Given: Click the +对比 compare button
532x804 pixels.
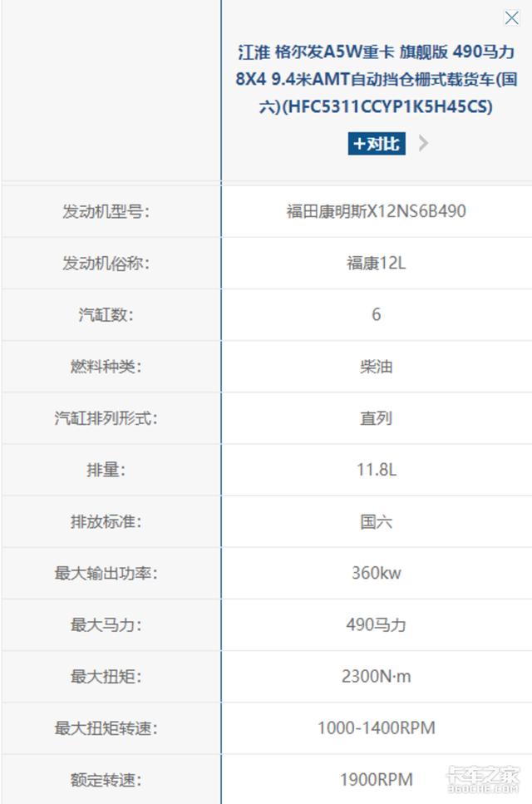Looking at the screenshot, I should coord(377,144).
